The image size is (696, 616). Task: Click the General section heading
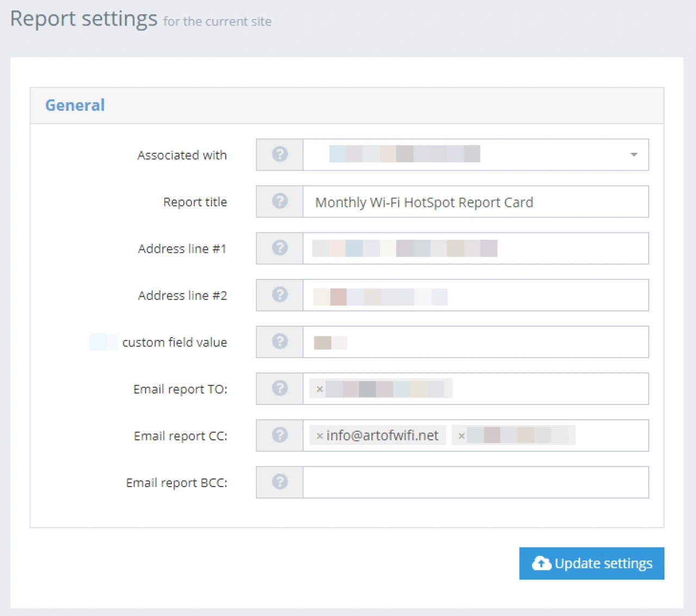pyautogui.click(x=74, y=105)
